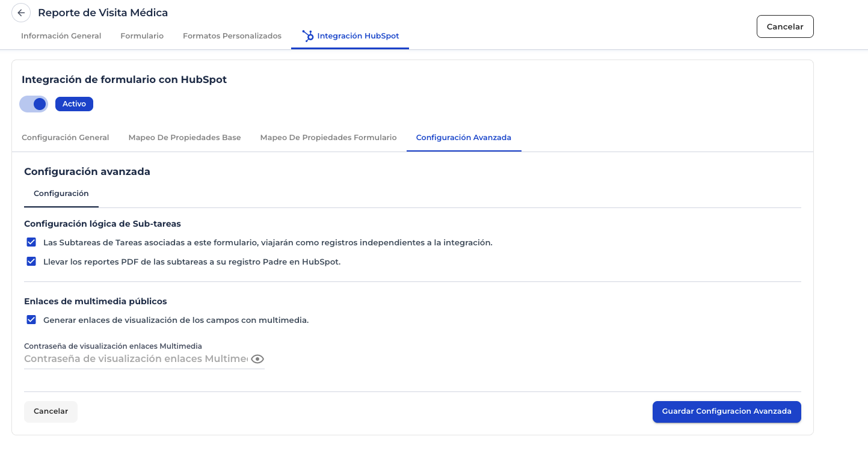Switch to the Formulario tab
The image size is (868, 457).
[x=142, y=36]
